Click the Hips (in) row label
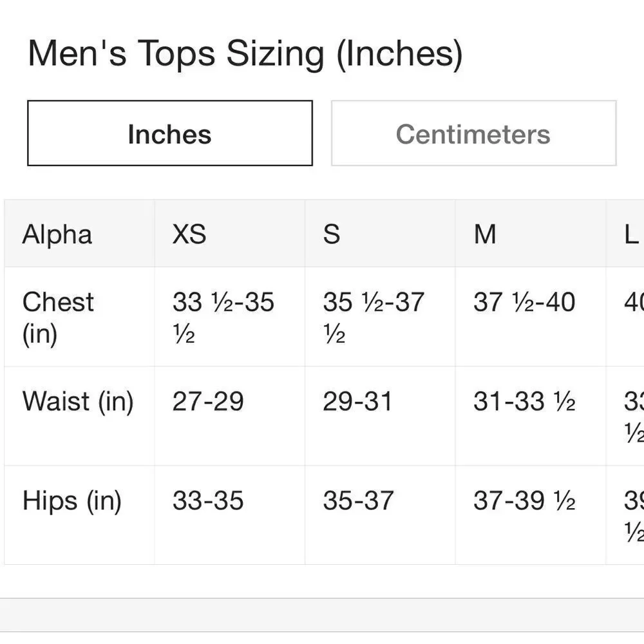 click(72, 500)
